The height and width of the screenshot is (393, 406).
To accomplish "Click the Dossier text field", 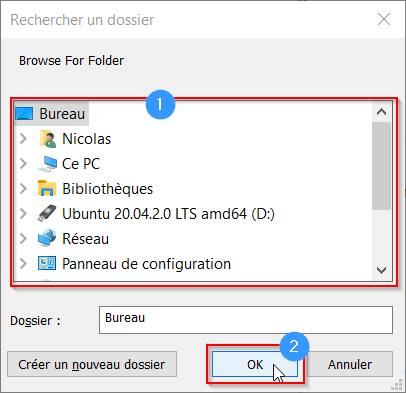I will tap(246, 320).
